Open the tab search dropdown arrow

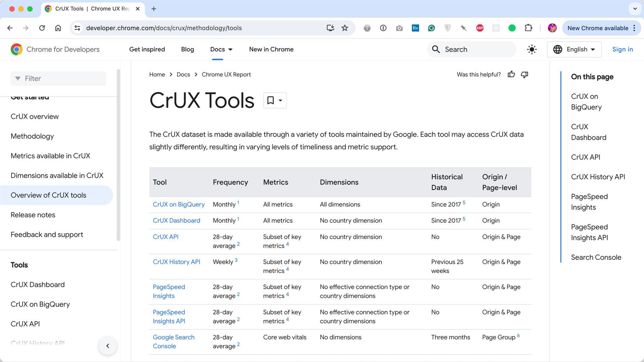click(635, 9)
